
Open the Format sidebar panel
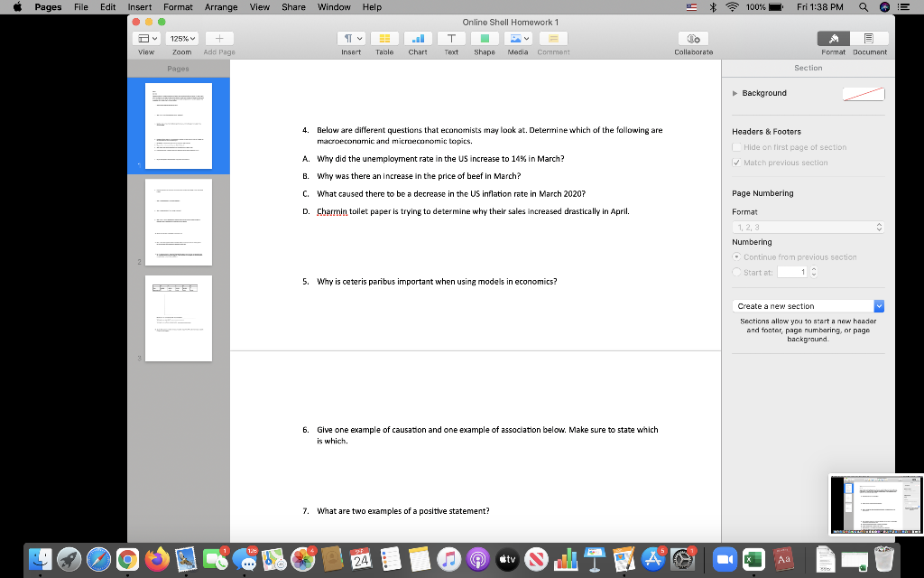pos(832,38)
